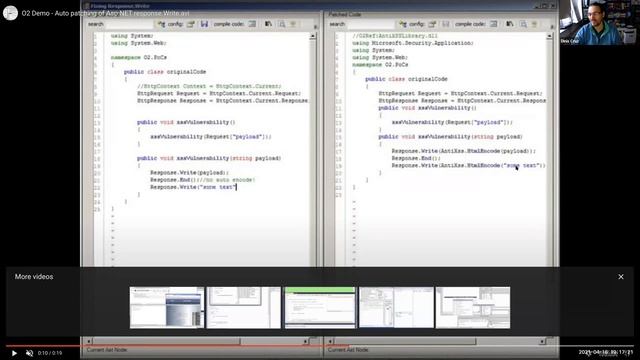Click the right editor config icon
Viewport: 640px width, 360px height.
pyautogui.click(x=403, y=24)
